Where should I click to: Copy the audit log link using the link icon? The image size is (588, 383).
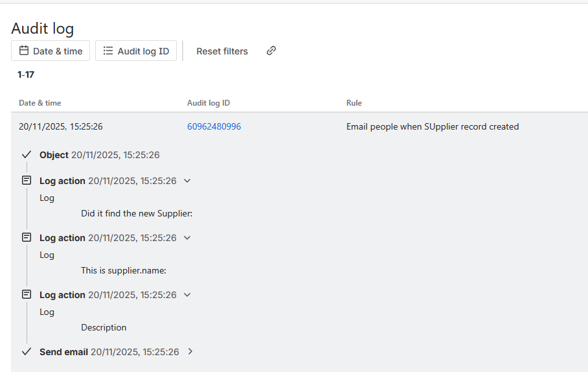tap(271, 51)
